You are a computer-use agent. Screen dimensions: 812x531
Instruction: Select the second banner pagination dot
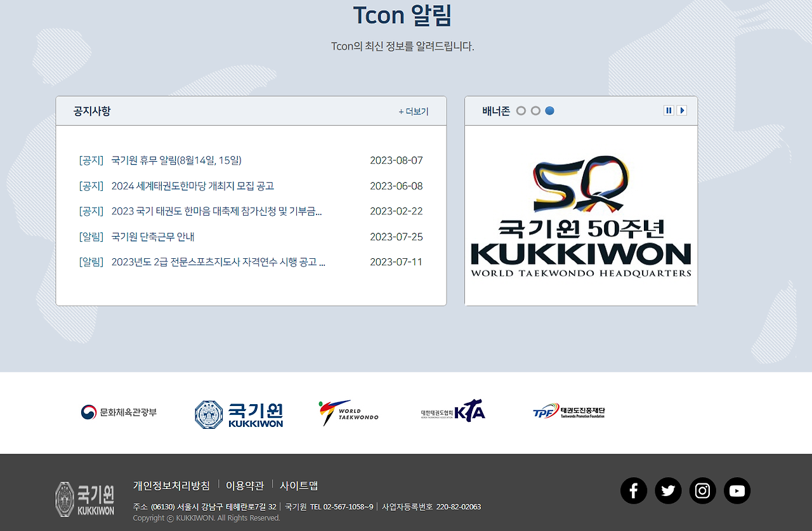[535, 110]
